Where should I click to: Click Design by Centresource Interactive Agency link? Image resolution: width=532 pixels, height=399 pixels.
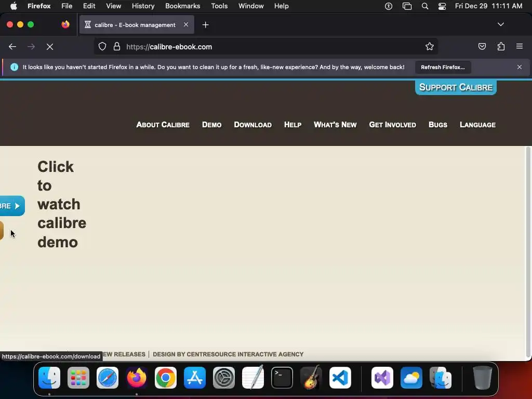[228, 354]
